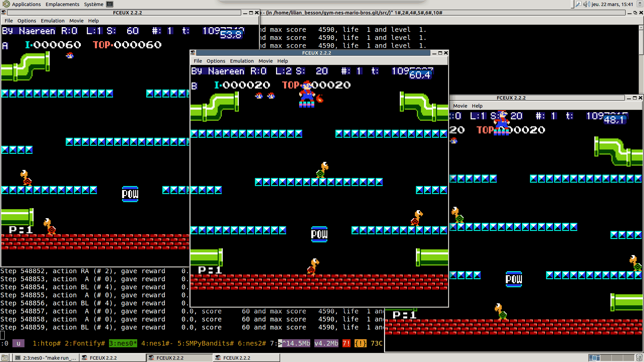This screenshot has height=362, width=644.
Task: Open Options menu in left FCEUX window
Action: pos(26,20)
